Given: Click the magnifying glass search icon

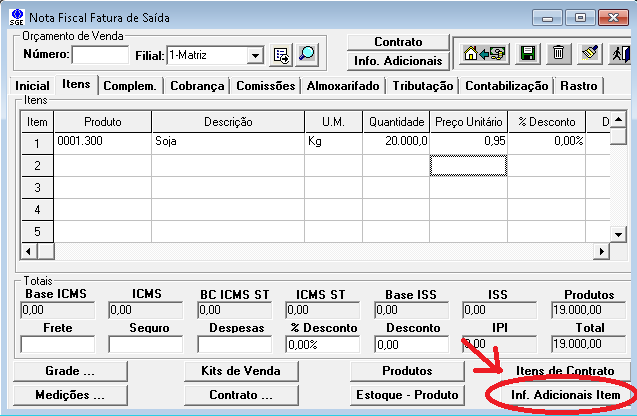Looking at the screenshot, I should tap(307, 55).
